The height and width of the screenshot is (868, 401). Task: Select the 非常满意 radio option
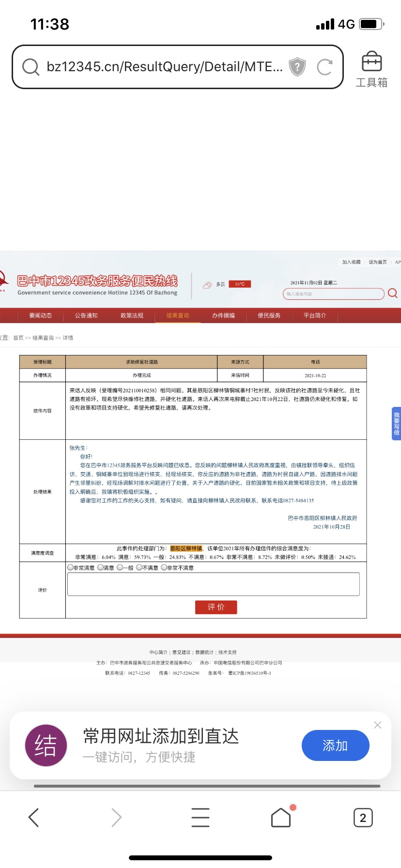[70, 567]
